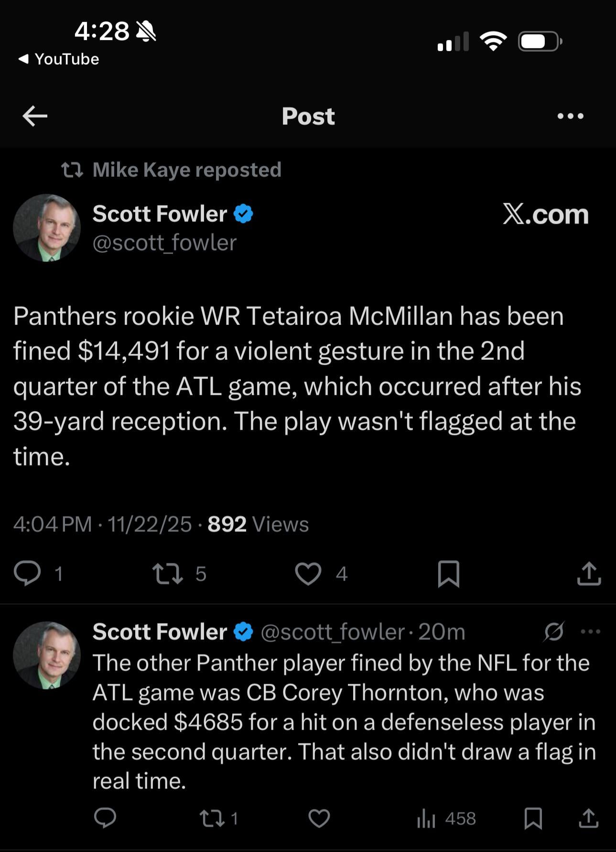The height and width of the screenshot is (852, 616).
Task: Open the three-dot menu in Post header
Action: click(570, 116)
